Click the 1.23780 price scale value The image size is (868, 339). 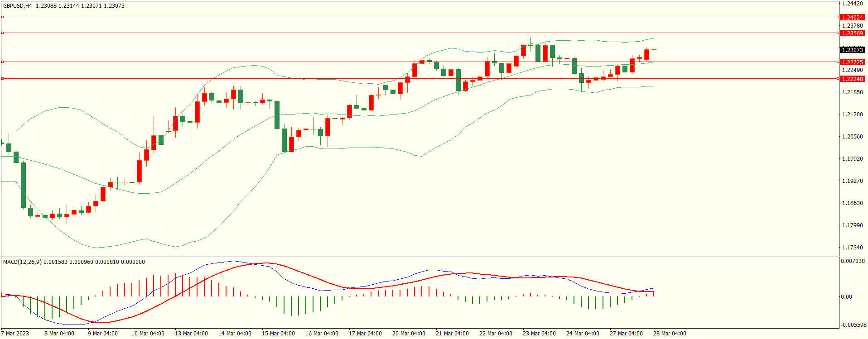(x=852, y=26)
